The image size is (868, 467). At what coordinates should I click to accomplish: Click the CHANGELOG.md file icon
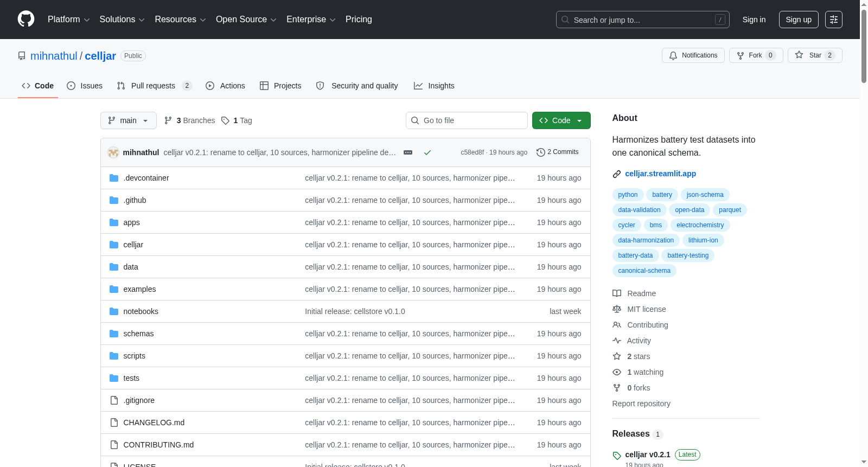[x=114, y=423]
